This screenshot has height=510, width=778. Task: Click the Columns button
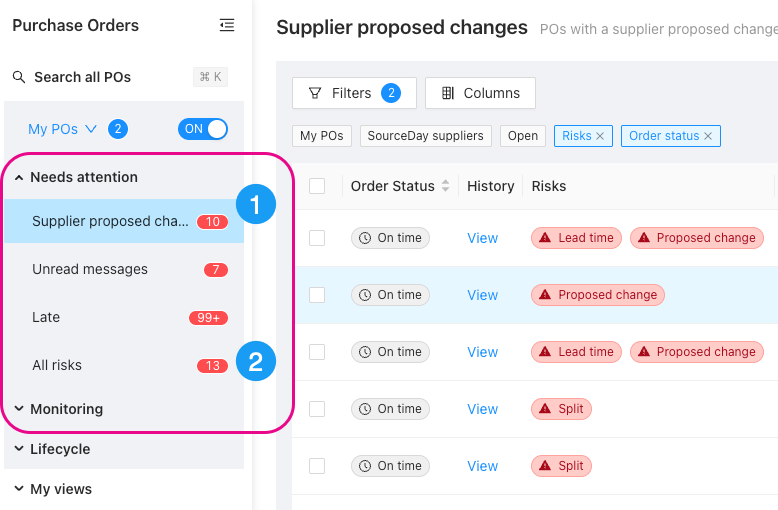480,93
